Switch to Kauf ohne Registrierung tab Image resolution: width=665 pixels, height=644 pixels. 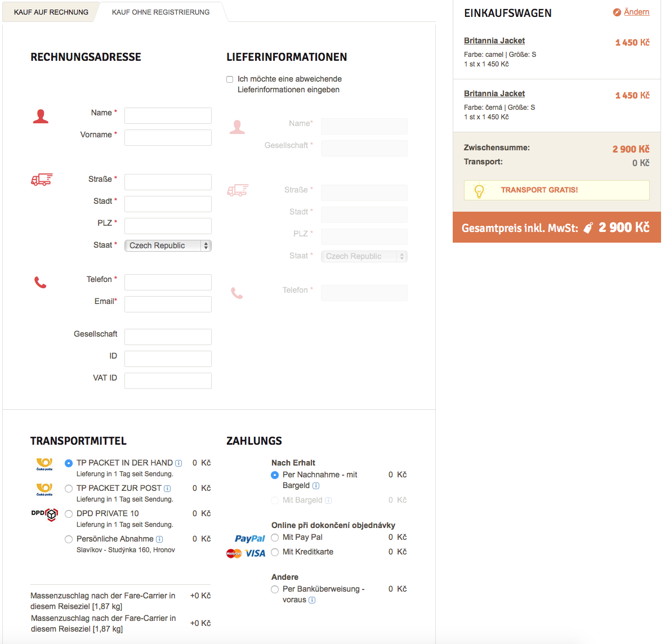click(160, 12)
